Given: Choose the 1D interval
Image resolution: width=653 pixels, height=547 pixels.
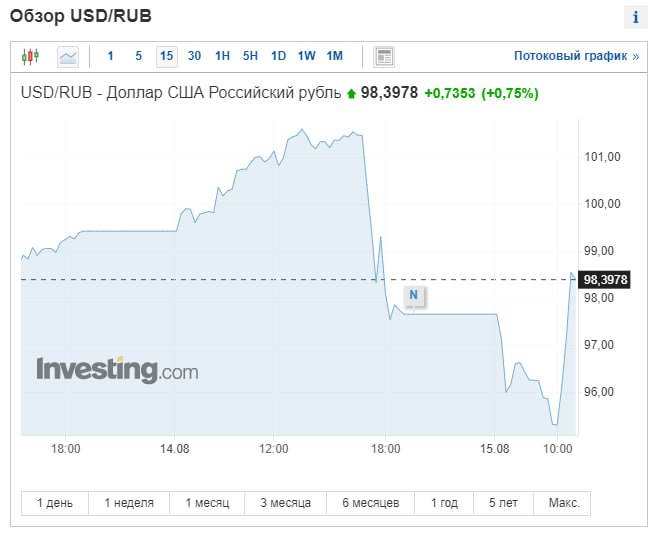Looking at the screenshot, I should 278,56.
